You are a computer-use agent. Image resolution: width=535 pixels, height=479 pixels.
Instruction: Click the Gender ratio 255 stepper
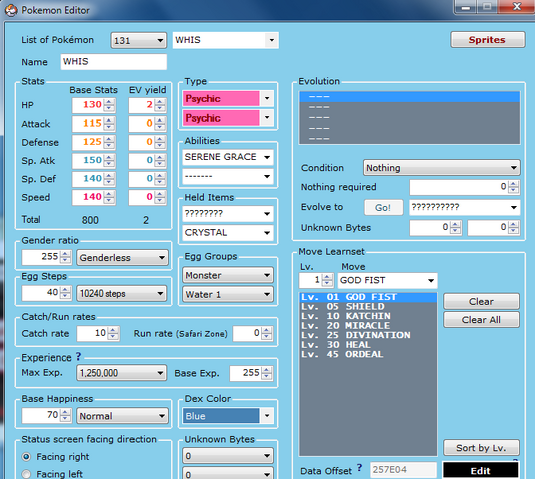tap(65, 257)
